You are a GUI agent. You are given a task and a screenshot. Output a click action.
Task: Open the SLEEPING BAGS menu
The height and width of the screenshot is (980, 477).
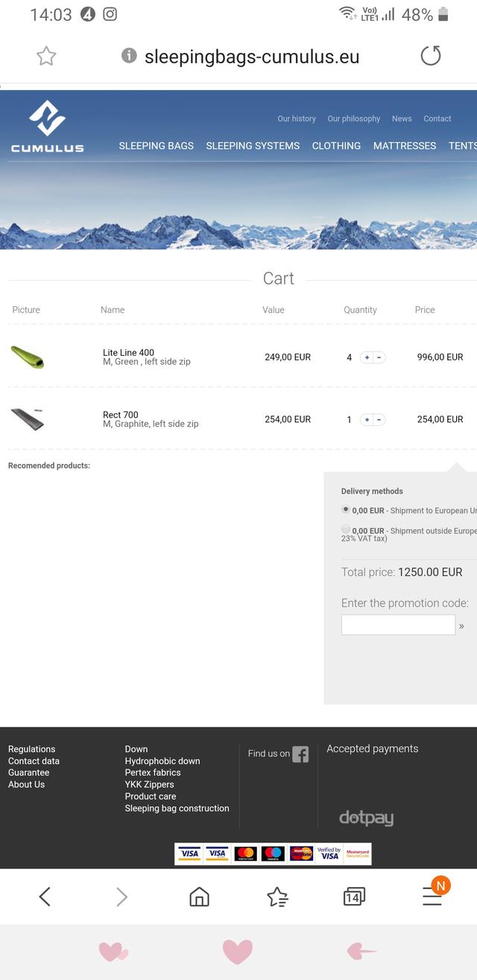click(156, 146)
